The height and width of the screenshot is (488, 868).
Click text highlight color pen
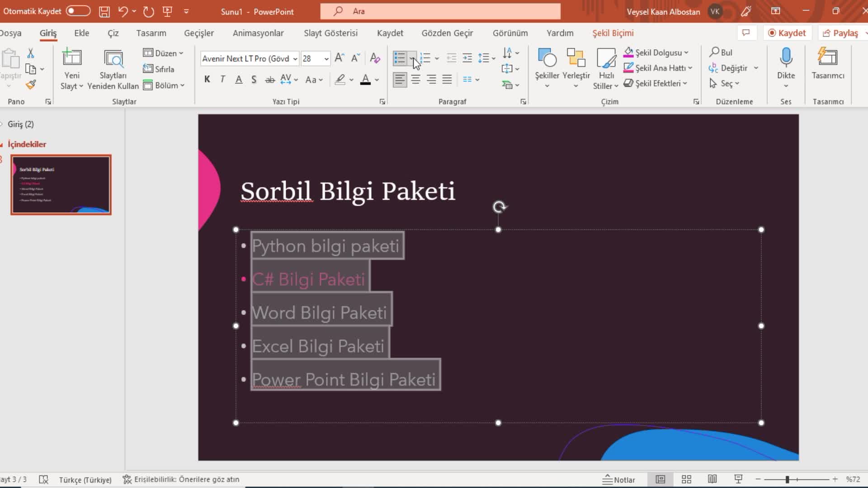340,80
